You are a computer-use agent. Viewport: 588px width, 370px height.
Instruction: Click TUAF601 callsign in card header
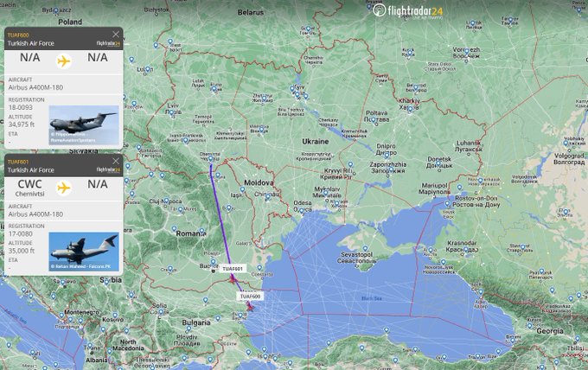coord(18,162)
